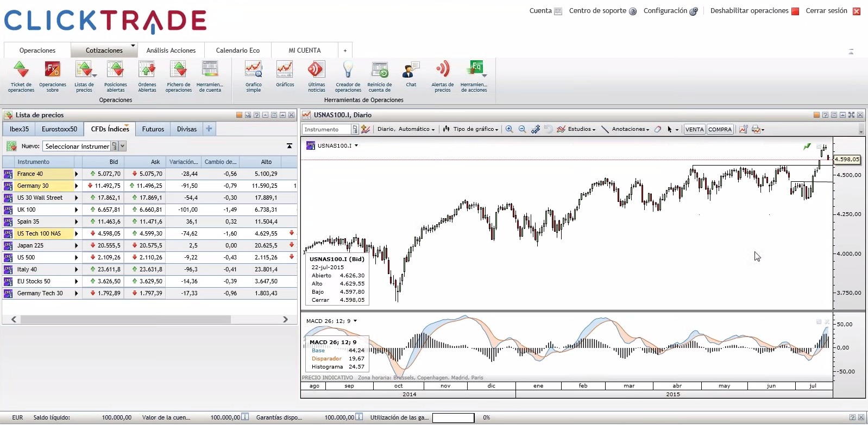Add new main tab with plus
Screen dimensions: 868x425
(345, 50)
